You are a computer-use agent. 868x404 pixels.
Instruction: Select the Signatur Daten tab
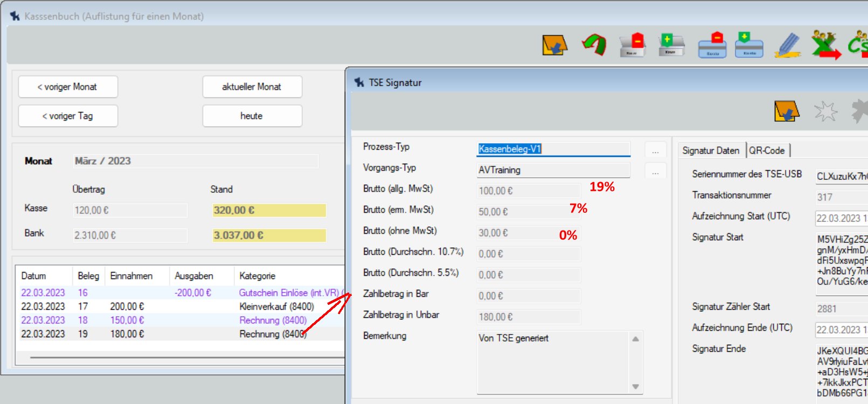[711, 151]
